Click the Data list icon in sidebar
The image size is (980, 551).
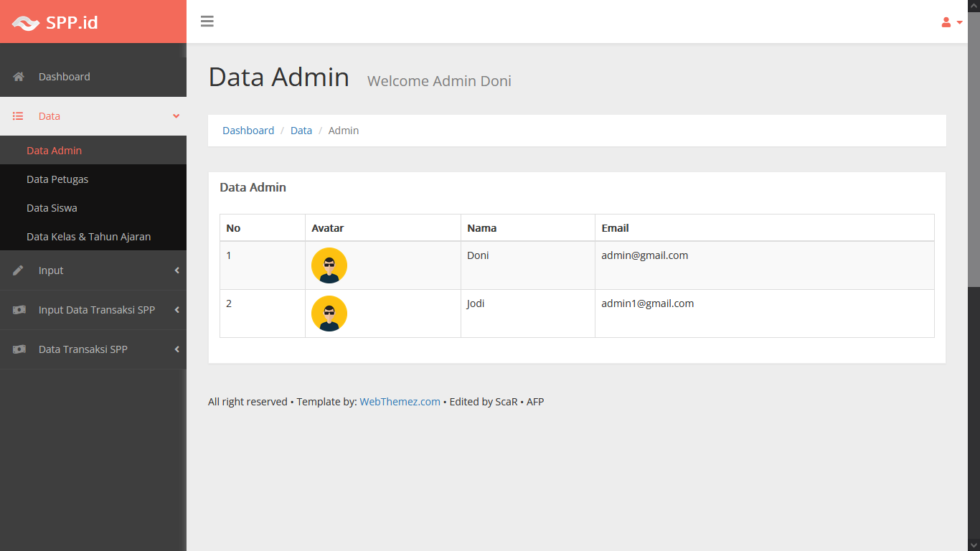pyautogui.click(x=19, y=116)
